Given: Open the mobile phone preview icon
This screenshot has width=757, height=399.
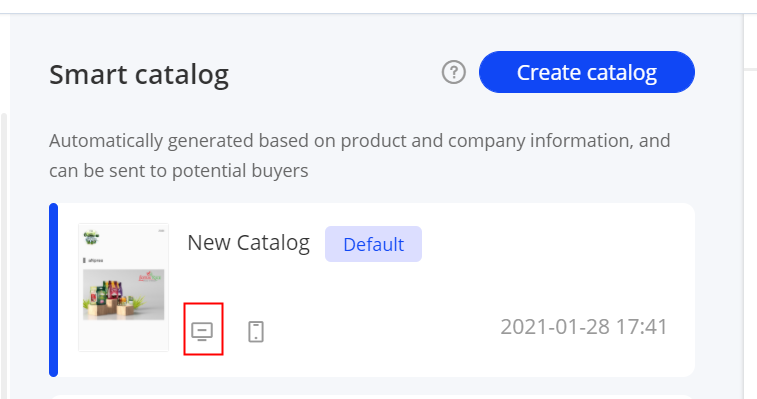Looking at the screenshot, I should pos(256,331).
